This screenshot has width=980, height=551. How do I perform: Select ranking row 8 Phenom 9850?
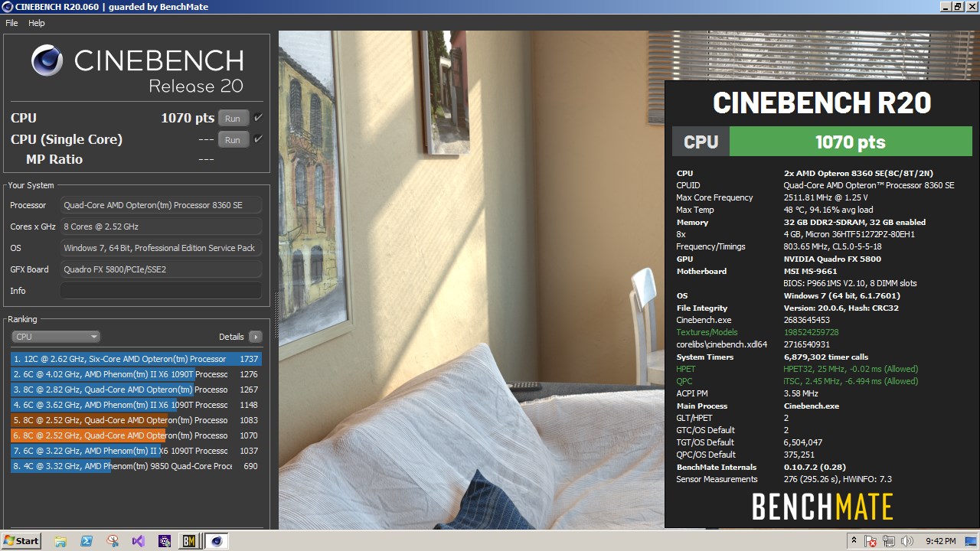coord(136,466)
